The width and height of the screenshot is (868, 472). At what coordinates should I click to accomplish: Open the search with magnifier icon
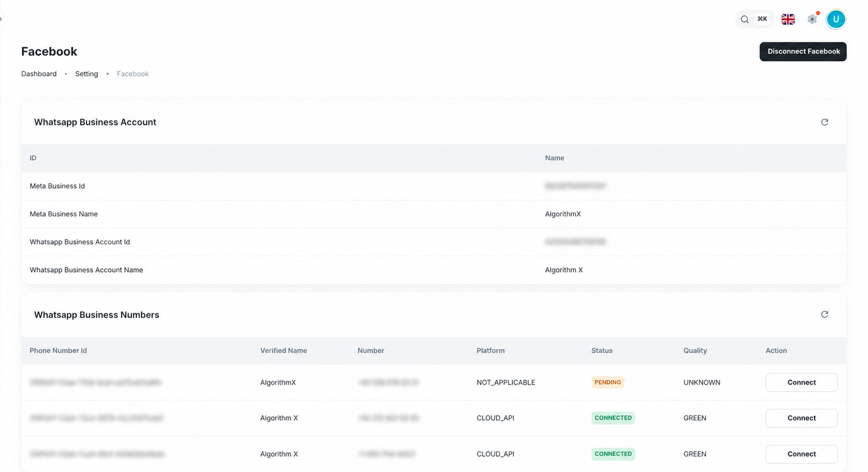click(745, 19)
